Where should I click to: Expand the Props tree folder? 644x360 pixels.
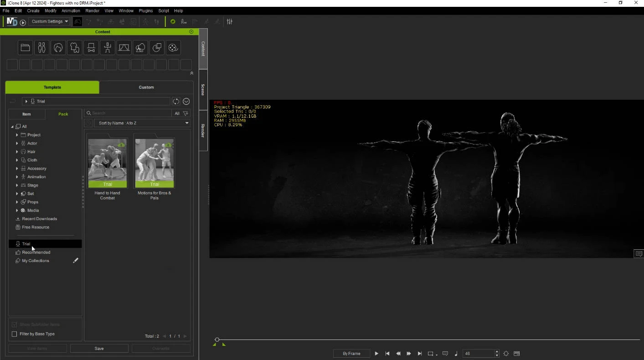pos(17,202)
